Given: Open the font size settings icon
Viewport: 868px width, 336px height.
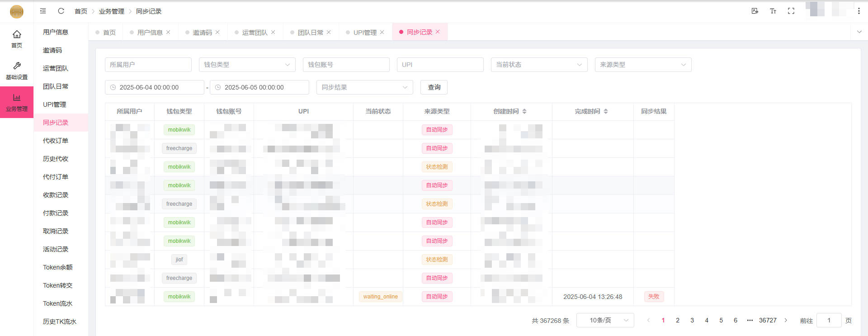Looking at the screenshot, I should tap(773, 11).
